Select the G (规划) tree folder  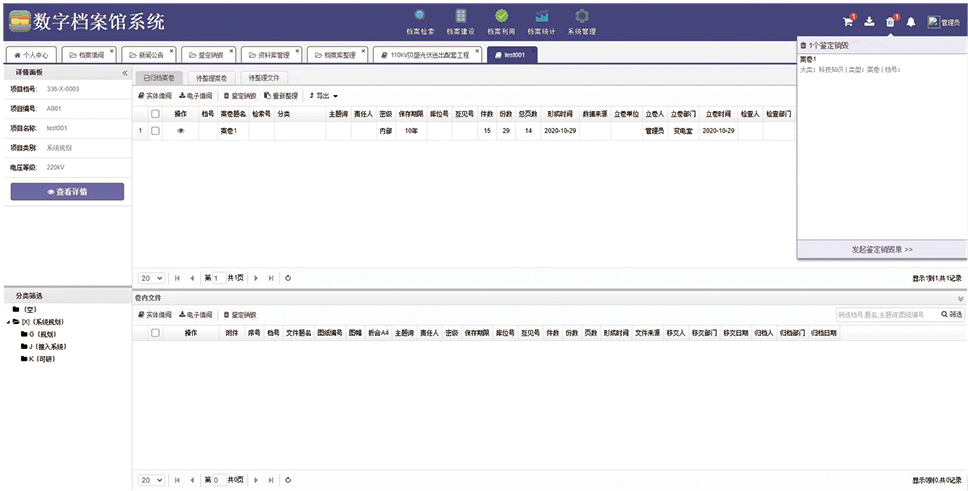pyautogui.click(x=44, y=334)
